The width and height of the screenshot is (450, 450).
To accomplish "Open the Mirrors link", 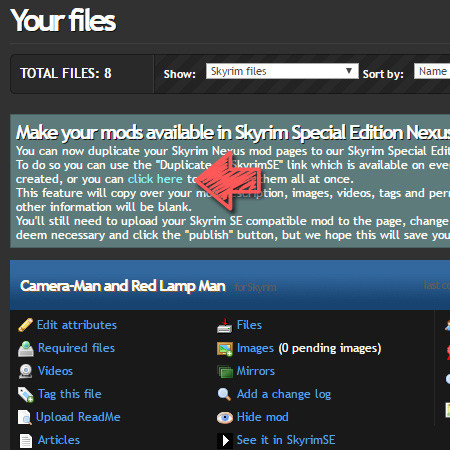I will (256, 371).
